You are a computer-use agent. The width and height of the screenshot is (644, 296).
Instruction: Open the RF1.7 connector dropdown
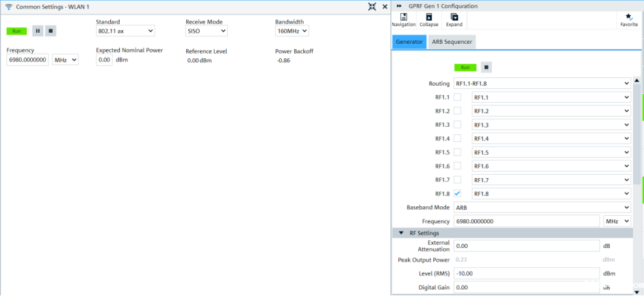pyautogui.click(x=551, y=180)
